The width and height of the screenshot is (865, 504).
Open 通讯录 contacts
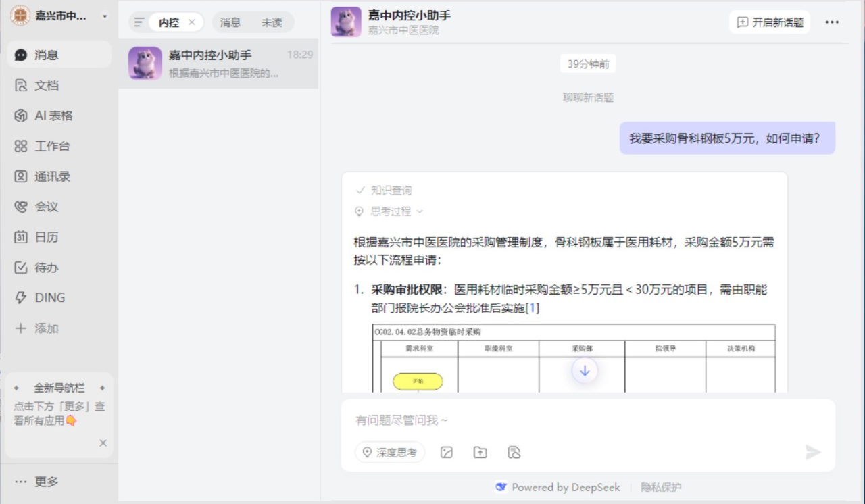tap(51, 176)
